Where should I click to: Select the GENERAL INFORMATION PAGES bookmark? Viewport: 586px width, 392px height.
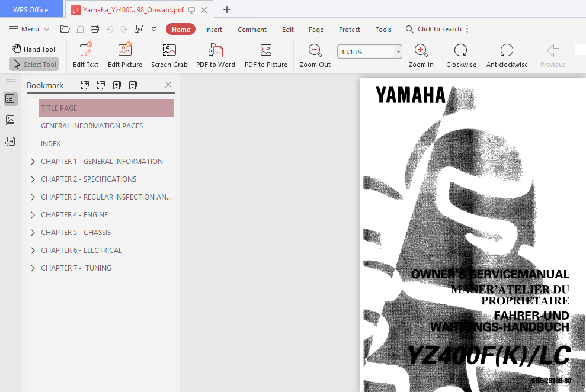(92, 126)
